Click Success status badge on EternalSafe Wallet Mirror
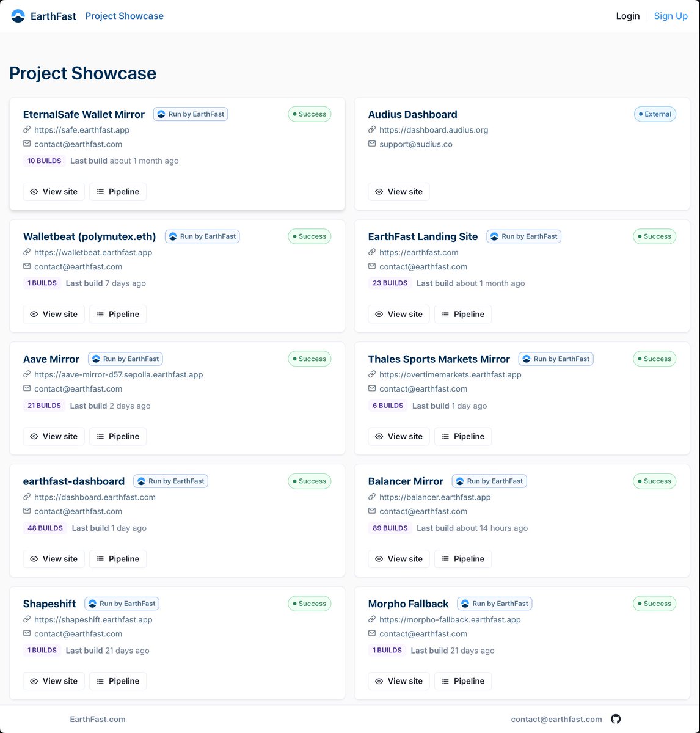This screenshot has height=733, width=700. click(x=310, y=114)
